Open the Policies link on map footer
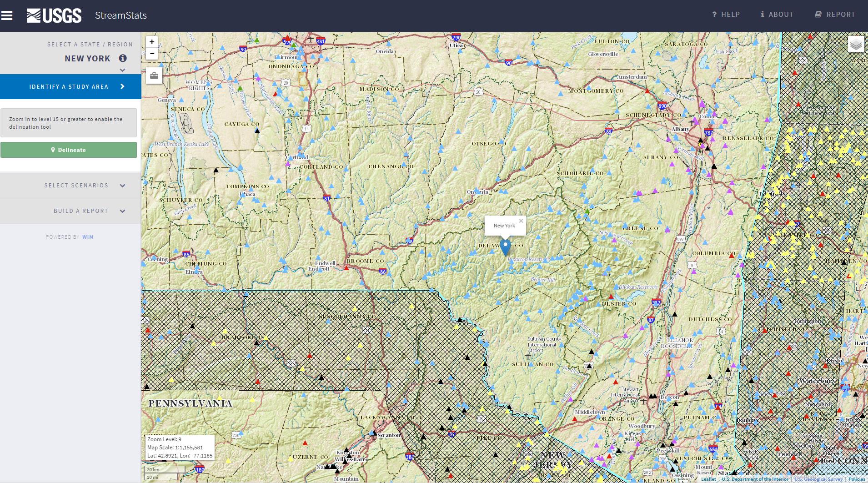The width and height of the screenshot is (868, 483). click(x=857, y=479)
